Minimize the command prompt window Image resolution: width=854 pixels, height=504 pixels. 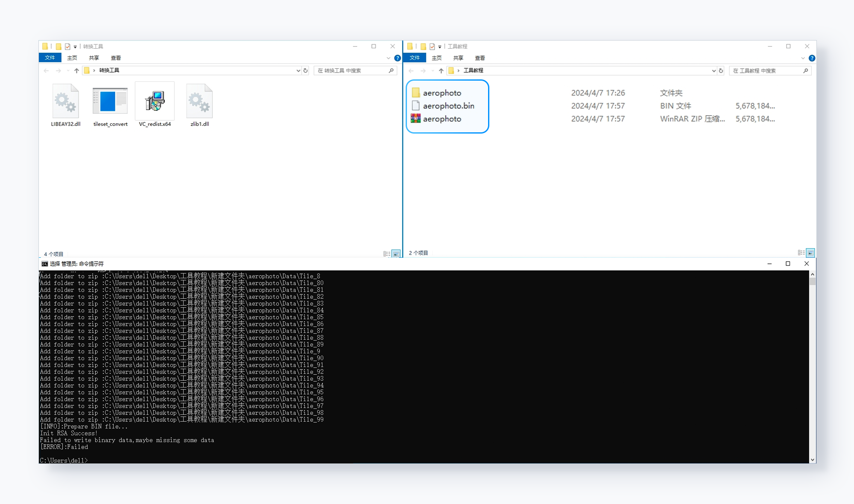769,264
